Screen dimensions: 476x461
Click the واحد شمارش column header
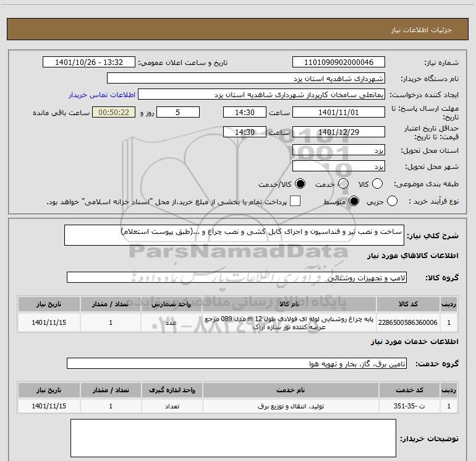point(171,304)
